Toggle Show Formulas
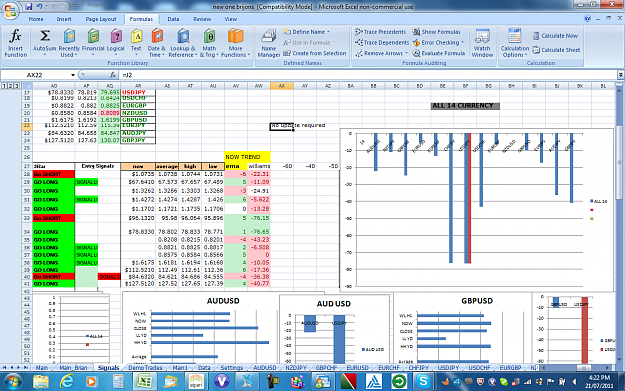The image size is (625, 391). (436, 31)
